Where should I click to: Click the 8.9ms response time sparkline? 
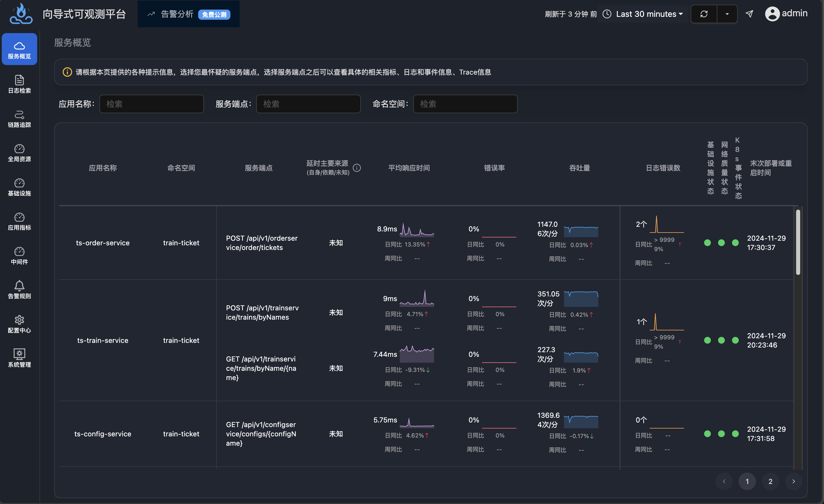[x=417, y=230]
